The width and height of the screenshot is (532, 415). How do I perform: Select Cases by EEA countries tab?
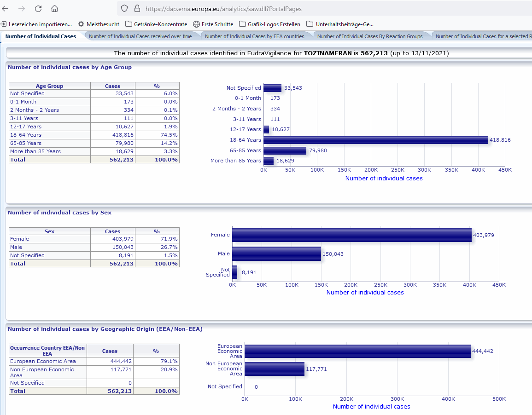[254, 36]
